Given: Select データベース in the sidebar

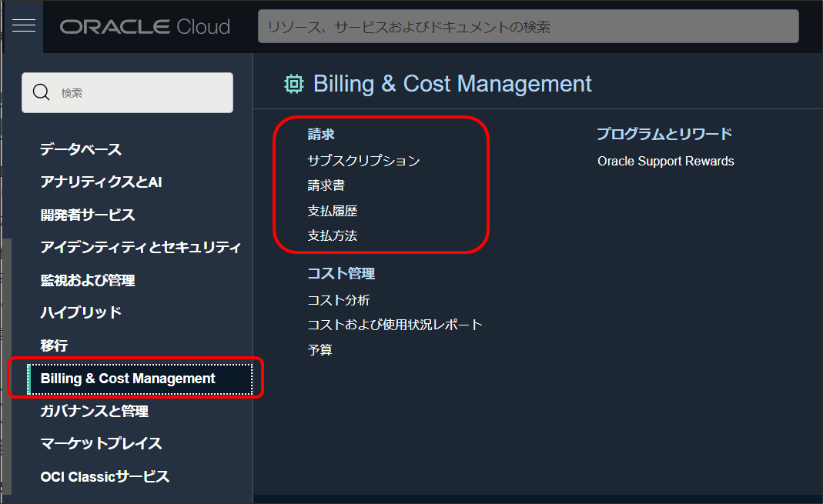Looking at the screenshot, I should click(81, 149).
